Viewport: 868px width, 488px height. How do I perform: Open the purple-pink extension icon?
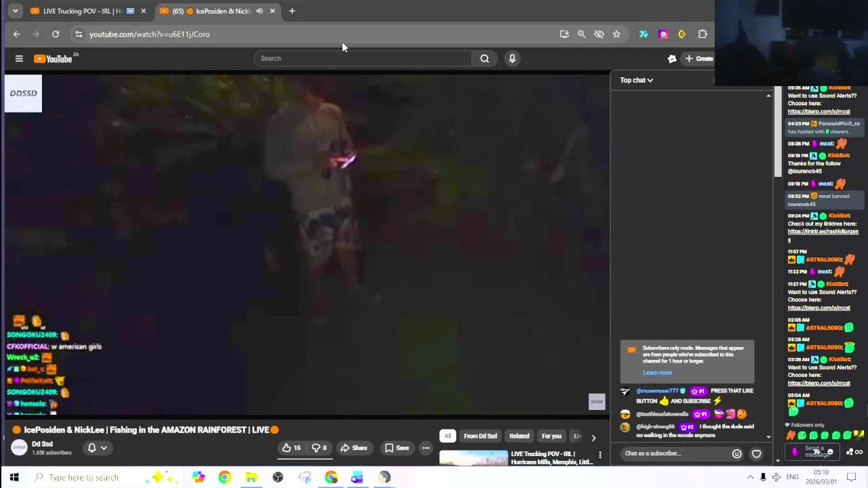click(663, 34)
